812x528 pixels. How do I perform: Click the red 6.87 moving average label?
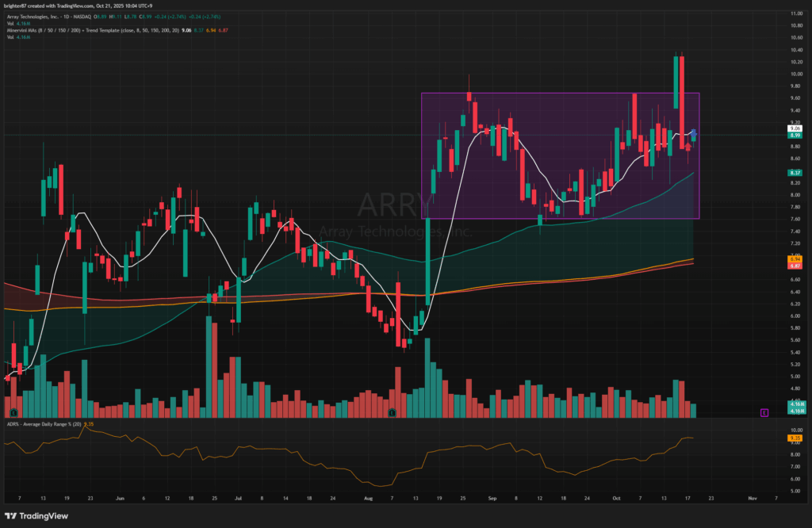pos(795,266)
